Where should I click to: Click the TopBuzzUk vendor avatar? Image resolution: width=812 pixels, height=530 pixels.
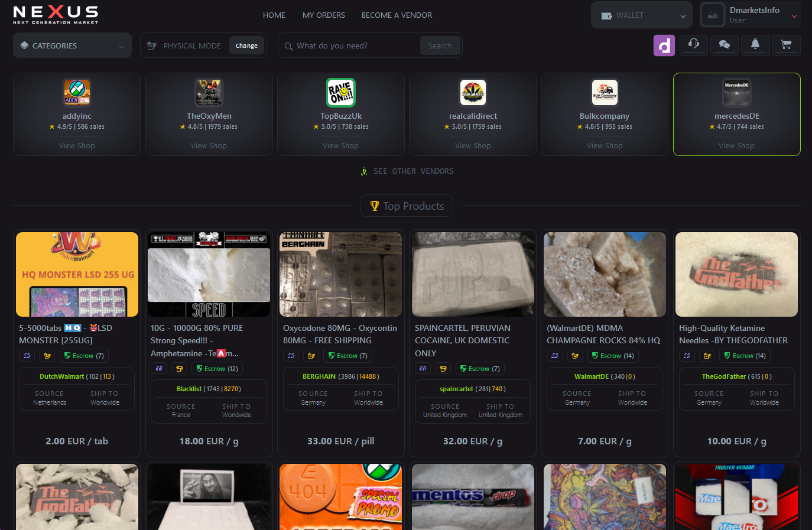pos(341,92)
